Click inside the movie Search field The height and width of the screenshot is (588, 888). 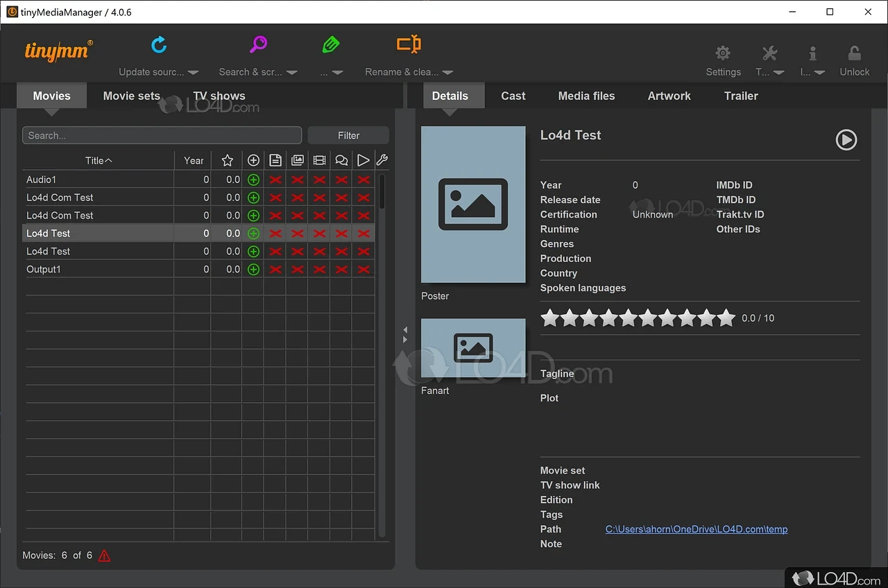click(x=161, y=135)
